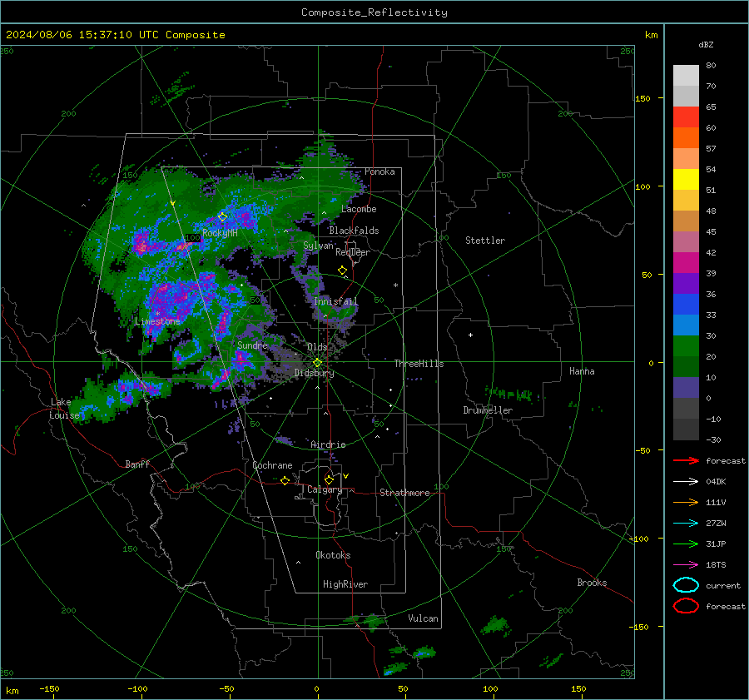Click the Calgary city label
This screenshot has width=749, height=700.
[x=325, y=489]
